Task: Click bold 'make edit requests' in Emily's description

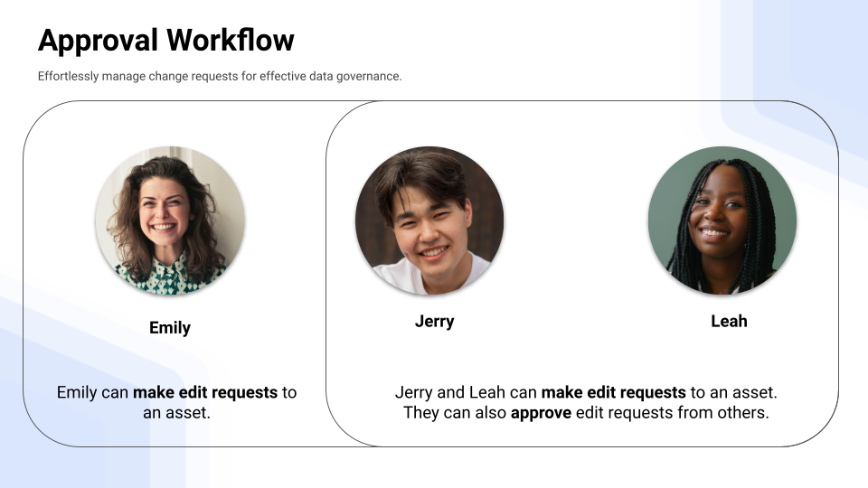Action: (205, 392)
